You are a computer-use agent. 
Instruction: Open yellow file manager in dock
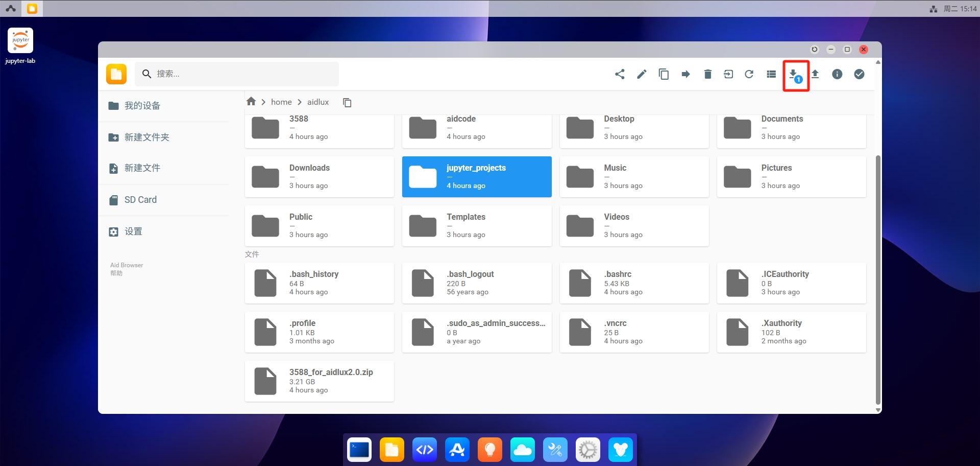click(392, 450)
